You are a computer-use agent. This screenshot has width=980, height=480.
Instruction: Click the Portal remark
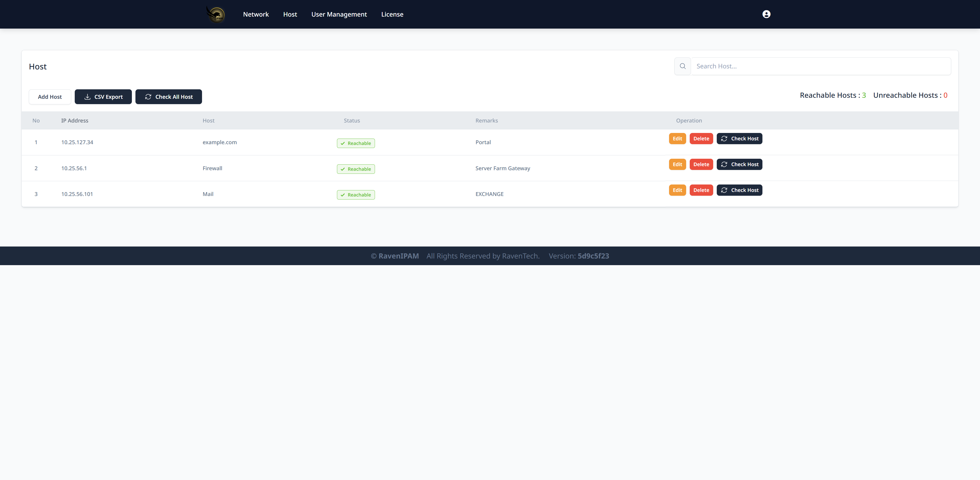coord(483,142)
